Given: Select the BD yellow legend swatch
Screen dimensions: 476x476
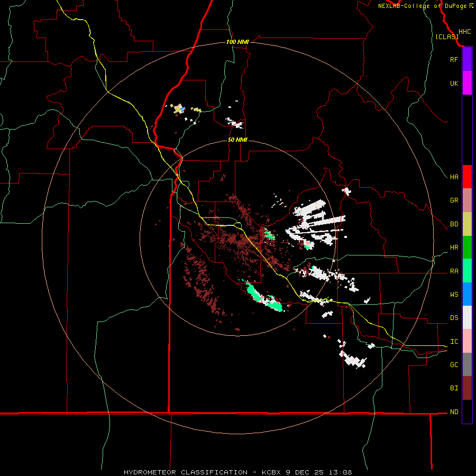Looking at the screenshot, I should pos(467,224).
